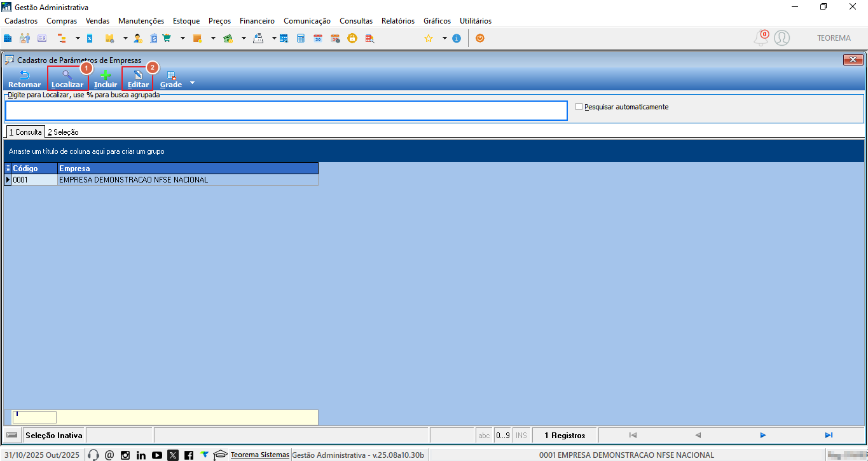
Task: Click the blue building companies icon
Action: pos(8,38)
